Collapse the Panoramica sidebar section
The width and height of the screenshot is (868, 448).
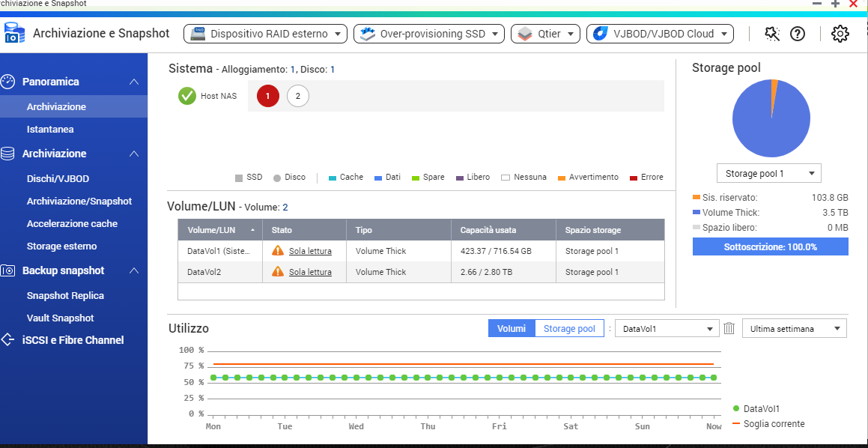133,82
